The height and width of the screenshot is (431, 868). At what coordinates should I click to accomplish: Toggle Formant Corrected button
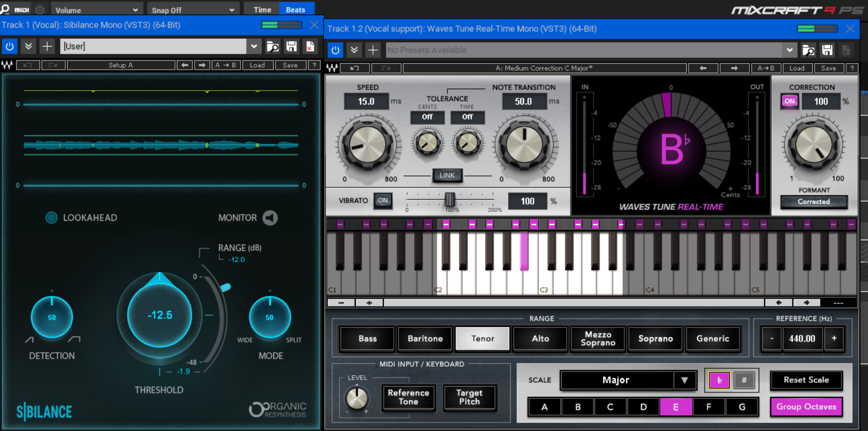814,202
